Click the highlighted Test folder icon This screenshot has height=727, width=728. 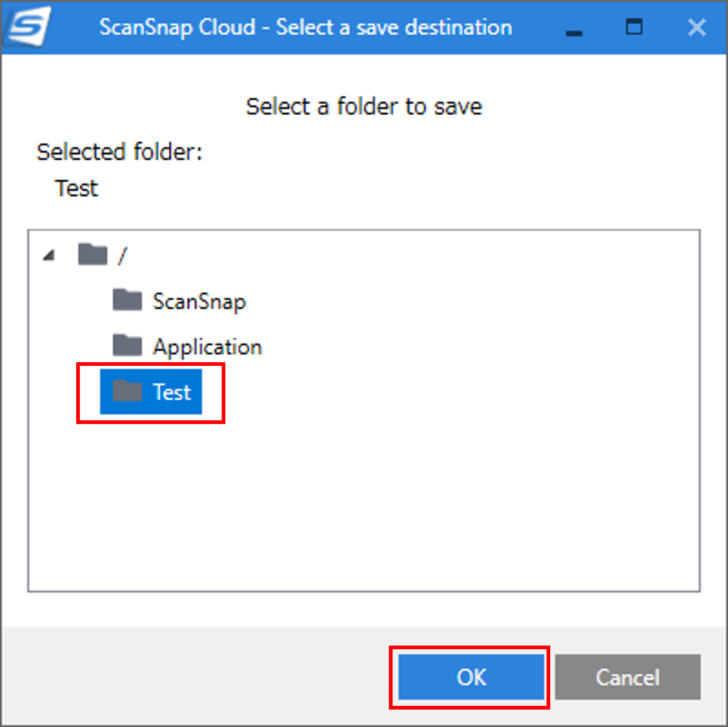tap(127, 391)
